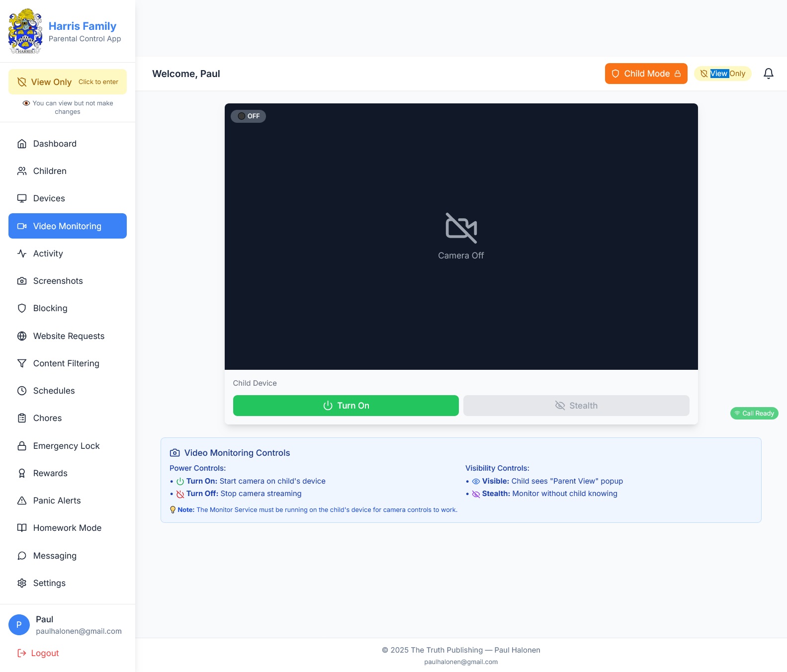787x672 pixels.
Task: Click the Harris Family app title
Action: 83,26
